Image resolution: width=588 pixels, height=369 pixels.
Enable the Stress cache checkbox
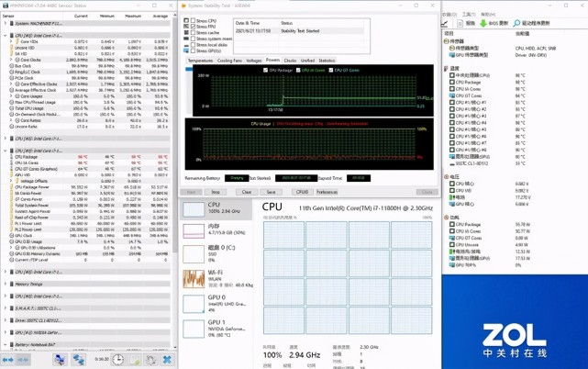coord(194,33)
